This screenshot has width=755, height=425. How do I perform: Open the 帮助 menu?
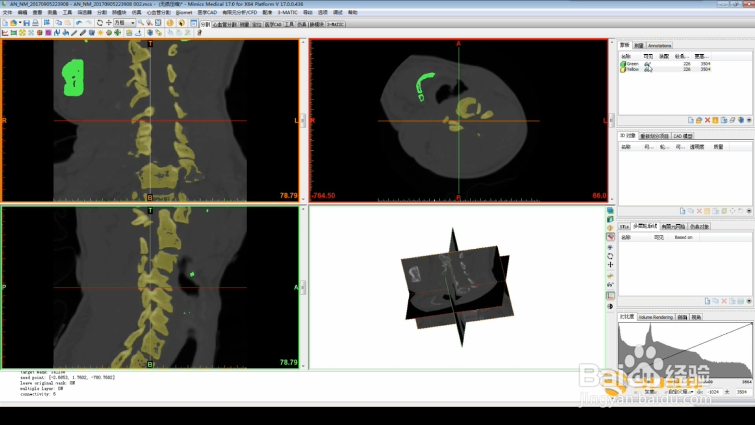352,13
